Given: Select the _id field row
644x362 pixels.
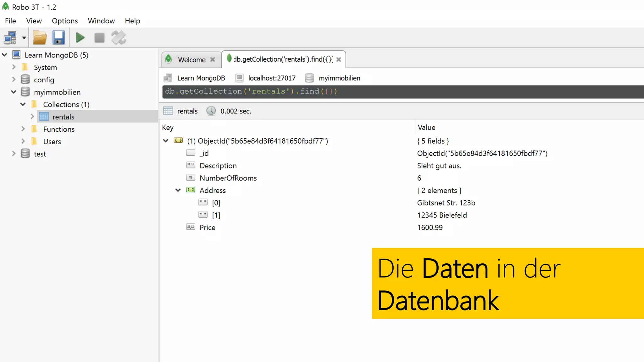Looking at the screenshot, I should [402, 153].
